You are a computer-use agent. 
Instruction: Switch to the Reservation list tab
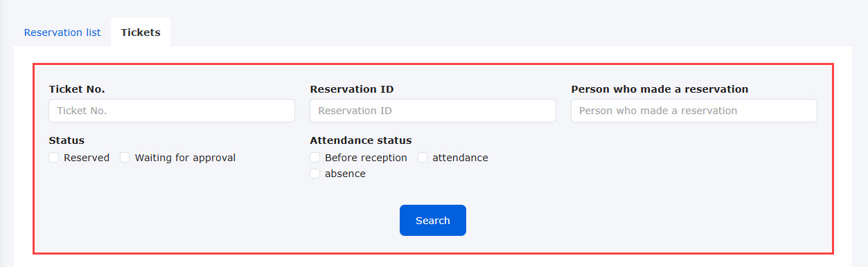(62, 33)
